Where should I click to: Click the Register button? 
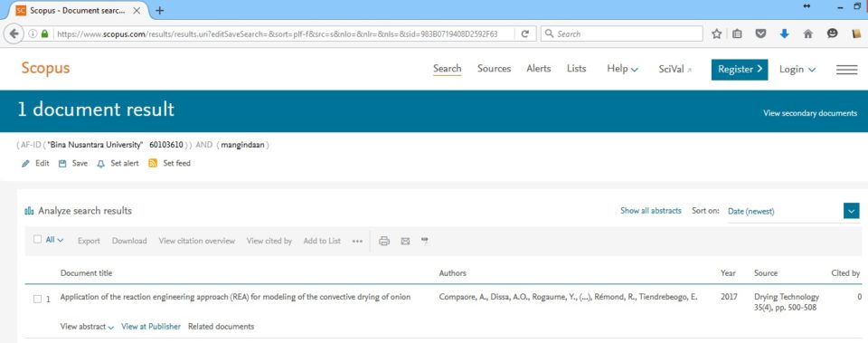[740, 70]
